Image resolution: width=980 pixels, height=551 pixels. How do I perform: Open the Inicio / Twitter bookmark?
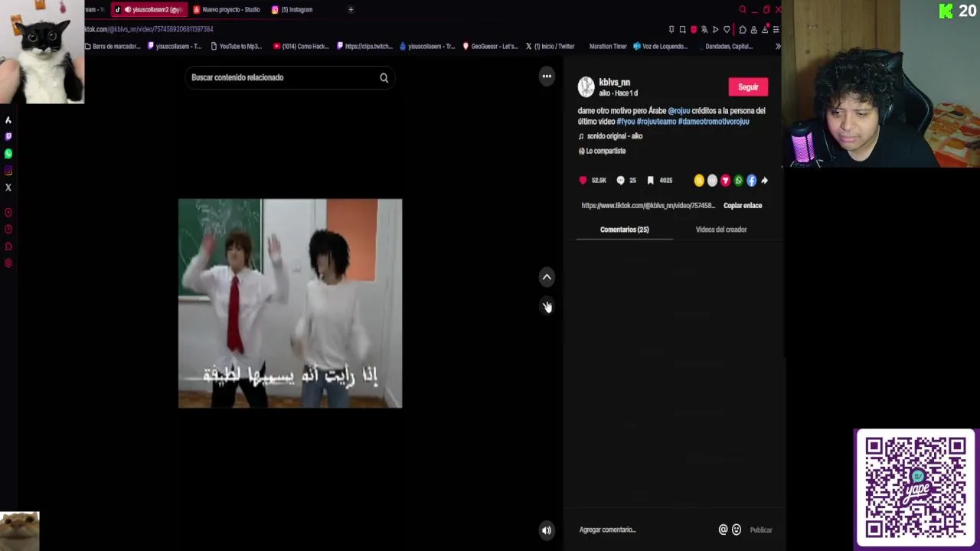pos(550,46)
